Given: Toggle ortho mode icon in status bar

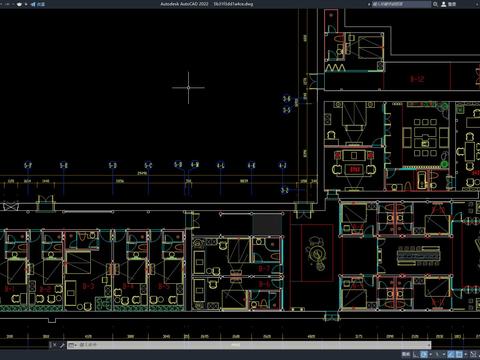Looking at the screenshot, I should (x=415, y=354).
